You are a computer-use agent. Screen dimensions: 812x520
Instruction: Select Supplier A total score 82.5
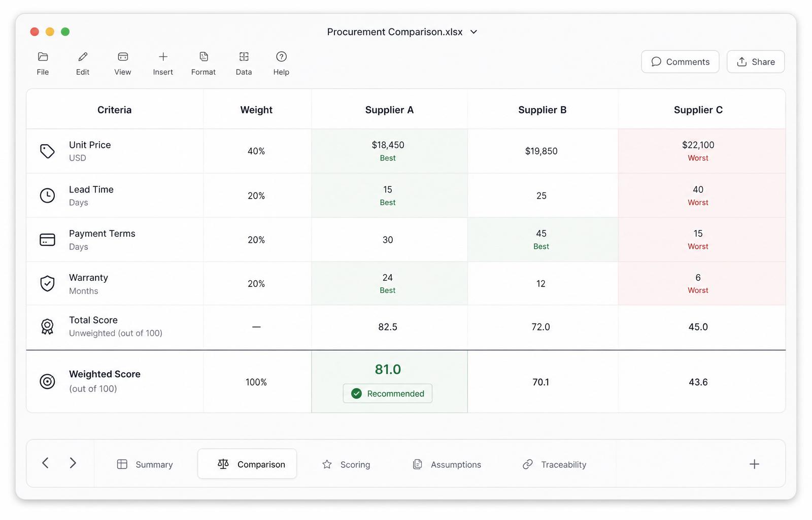coord(390,327)
